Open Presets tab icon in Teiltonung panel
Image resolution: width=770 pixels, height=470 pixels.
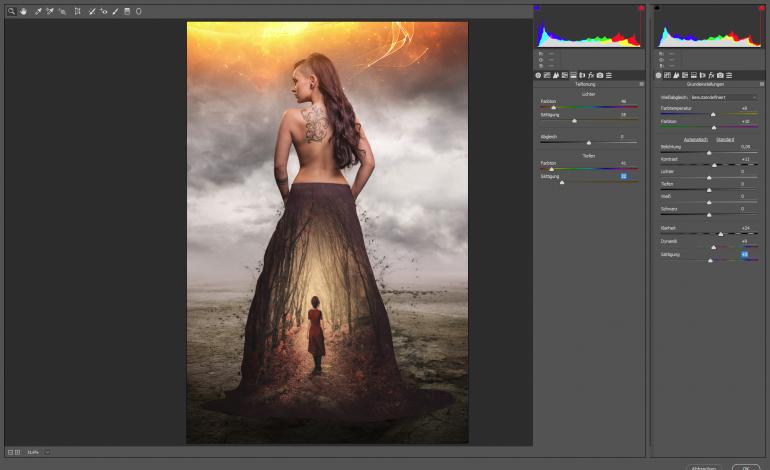pos(609,75)
